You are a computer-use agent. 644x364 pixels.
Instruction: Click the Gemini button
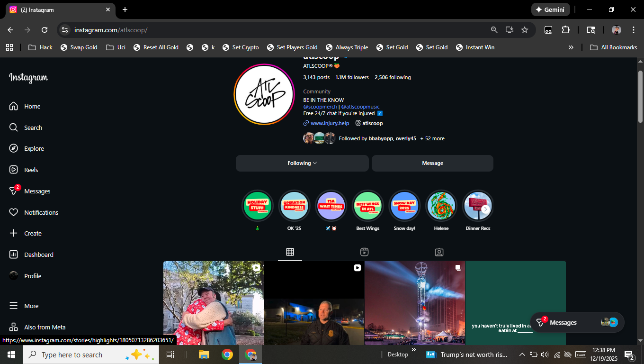click(x=550, y=9)
